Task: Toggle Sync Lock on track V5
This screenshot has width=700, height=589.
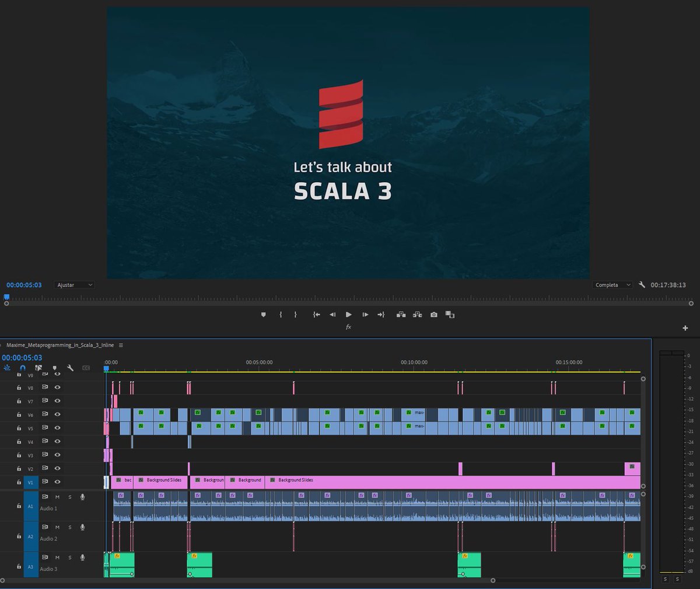Action: (x=44, y=428)
